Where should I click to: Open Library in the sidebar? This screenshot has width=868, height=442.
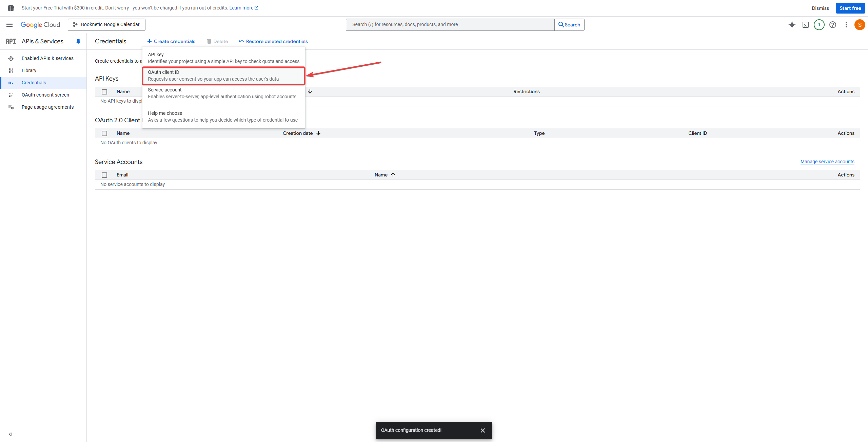coord(43,70)
